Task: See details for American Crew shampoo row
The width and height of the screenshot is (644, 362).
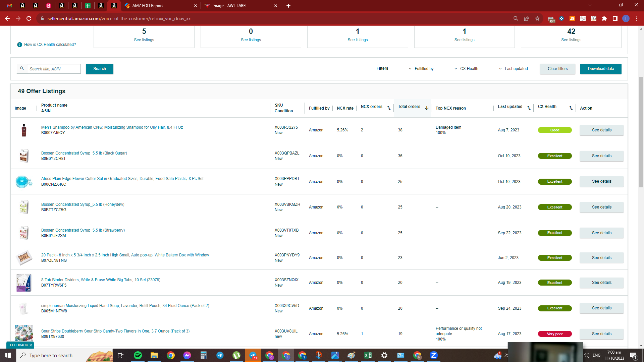Action: [x=601, y=130]
